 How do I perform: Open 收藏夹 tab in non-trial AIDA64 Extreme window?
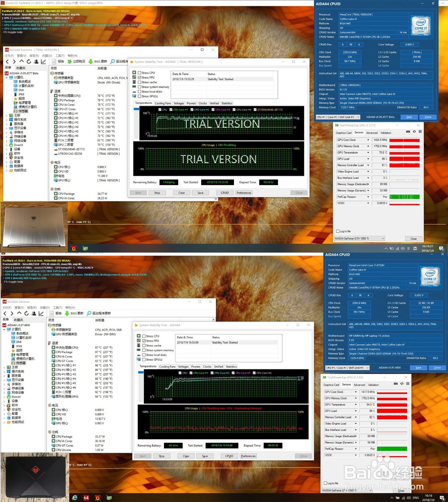point(18,320)
